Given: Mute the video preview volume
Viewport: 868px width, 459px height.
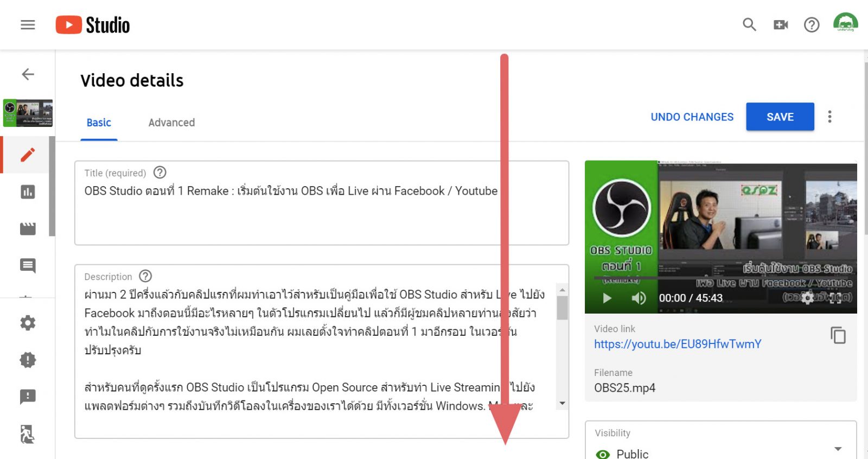Looking at the screenshot, I should click(639, 298).
